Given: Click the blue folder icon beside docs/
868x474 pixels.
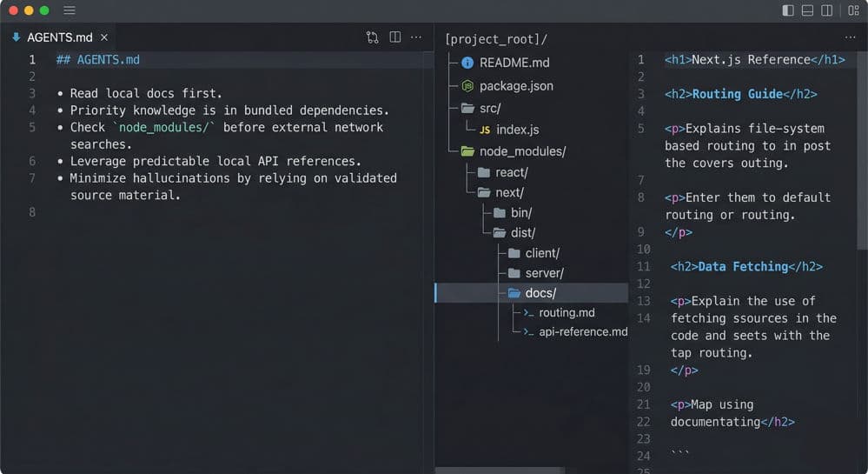Looking at the screenshot, I should [x=514, y=293].
